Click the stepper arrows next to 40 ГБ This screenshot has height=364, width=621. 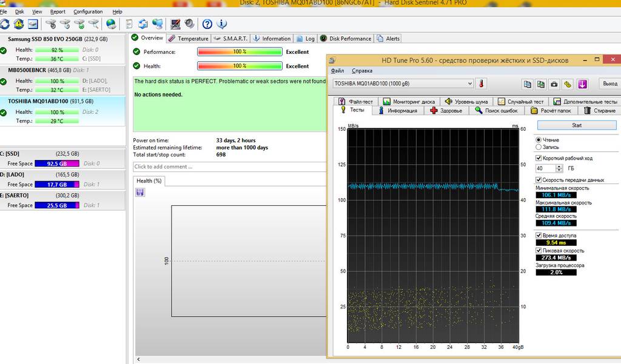(559, 168)
